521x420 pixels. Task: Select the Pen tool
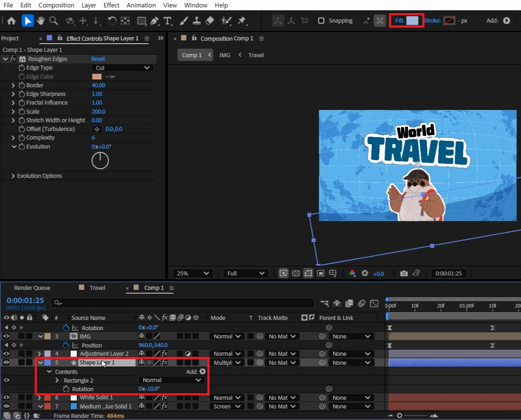(155, 21)
